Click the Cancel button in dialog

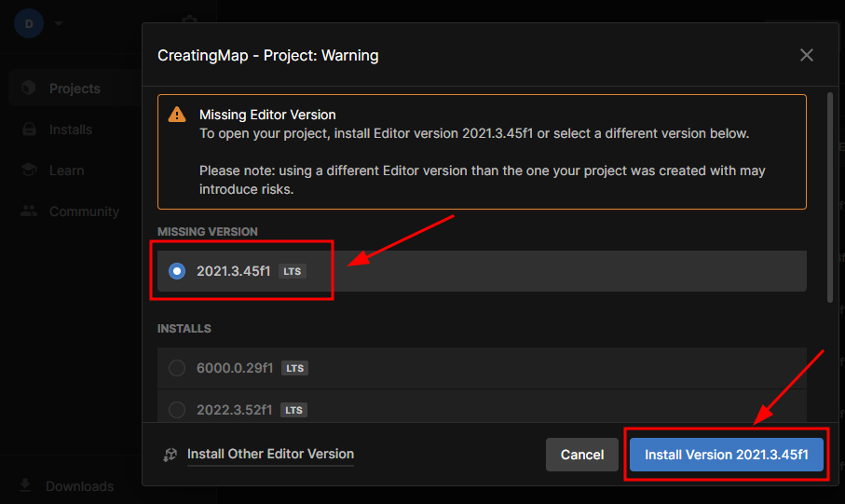pyautogui.click(x=581, y=455)
